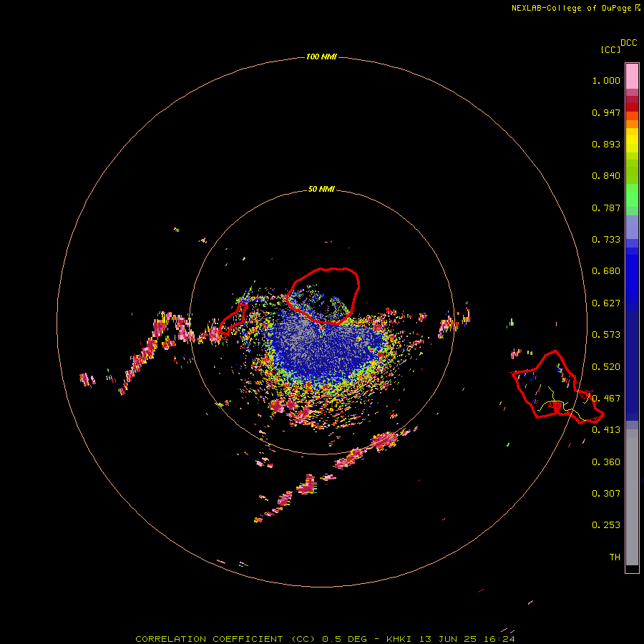Click the KHKI radar site identifier

click(x=399, y=639)
